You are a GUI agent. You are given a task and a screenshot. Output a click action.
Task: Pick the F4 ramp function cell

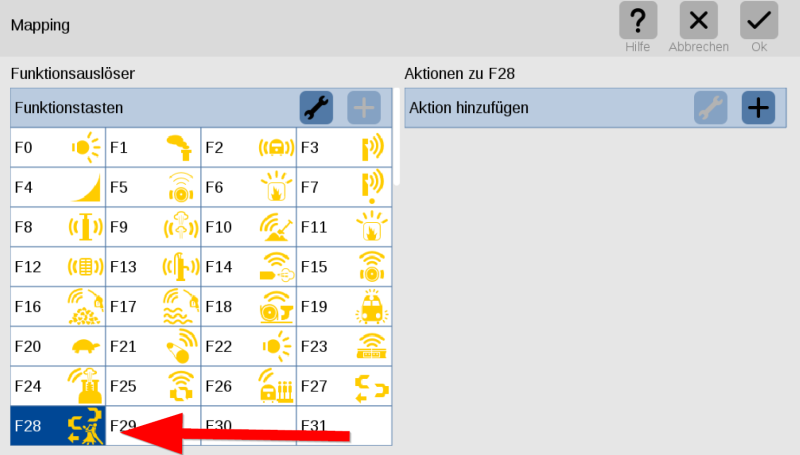tap(58, 187)
